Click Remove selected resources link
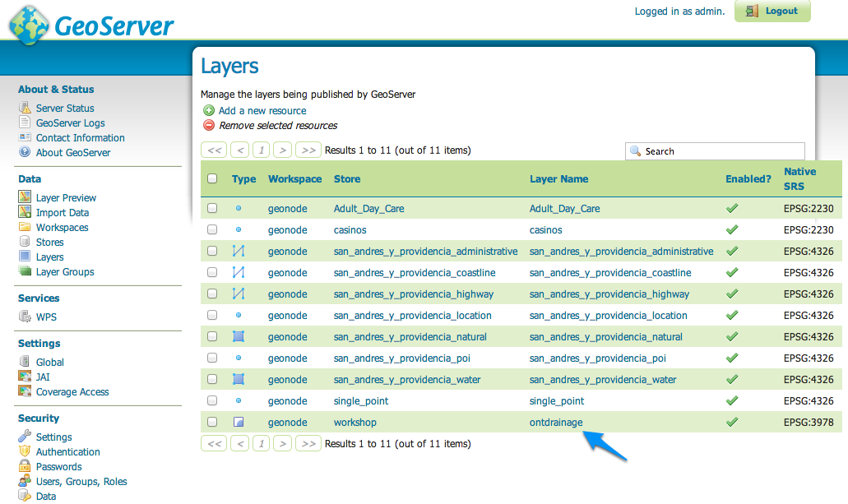848x504 pixels. click(x=278, y=126)
